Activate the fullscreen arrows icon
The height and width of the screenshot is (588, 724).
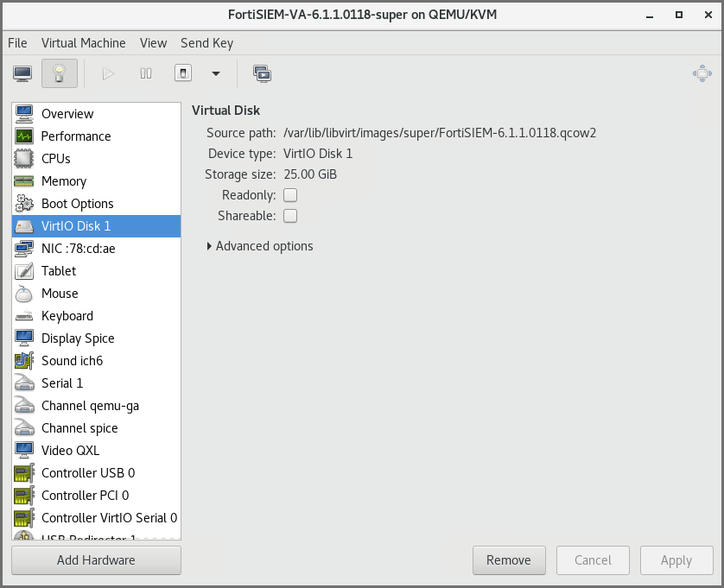[x=702, y=73]
